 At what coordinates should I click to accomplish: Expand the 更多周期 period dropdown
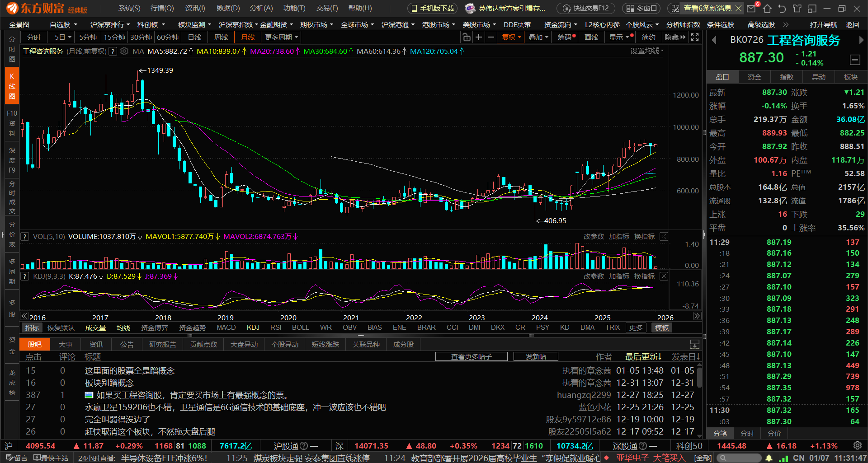281,37
